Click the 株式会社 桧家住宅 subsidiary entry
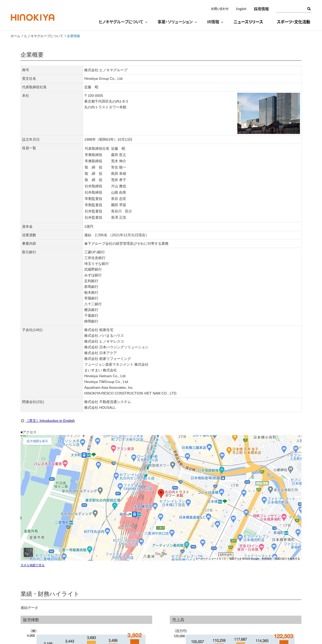This screenshot has height=644, width=322. point(99,330)
